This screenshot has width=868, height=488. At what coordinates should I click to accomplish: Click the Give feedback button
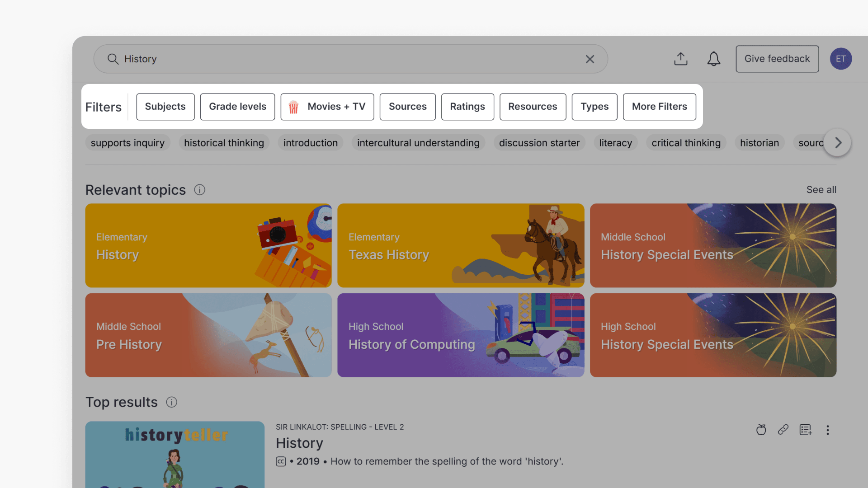pyautogui.click(x=777, y=59)
